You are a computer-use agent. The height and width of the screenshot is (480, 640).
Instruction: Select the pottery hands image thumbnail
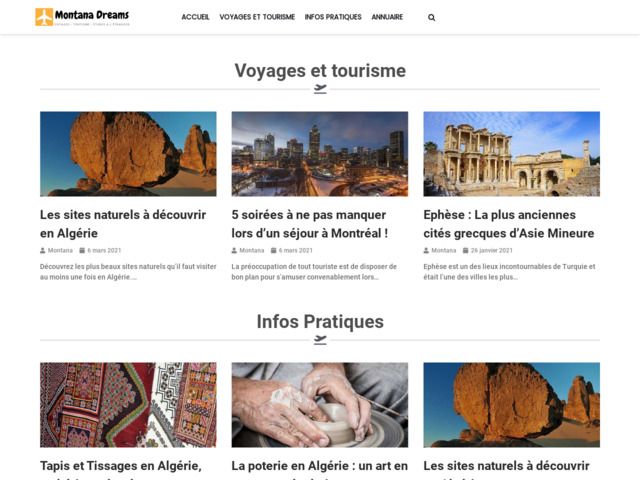point(320,405)
